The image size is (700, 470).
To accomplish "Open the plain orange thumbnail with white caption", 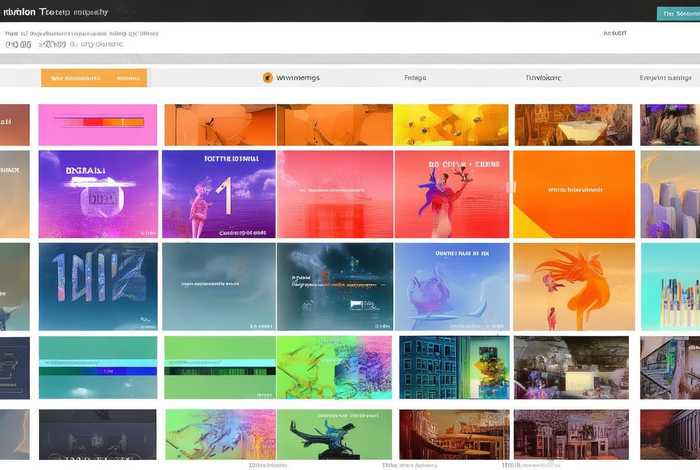I will (574, 194).
